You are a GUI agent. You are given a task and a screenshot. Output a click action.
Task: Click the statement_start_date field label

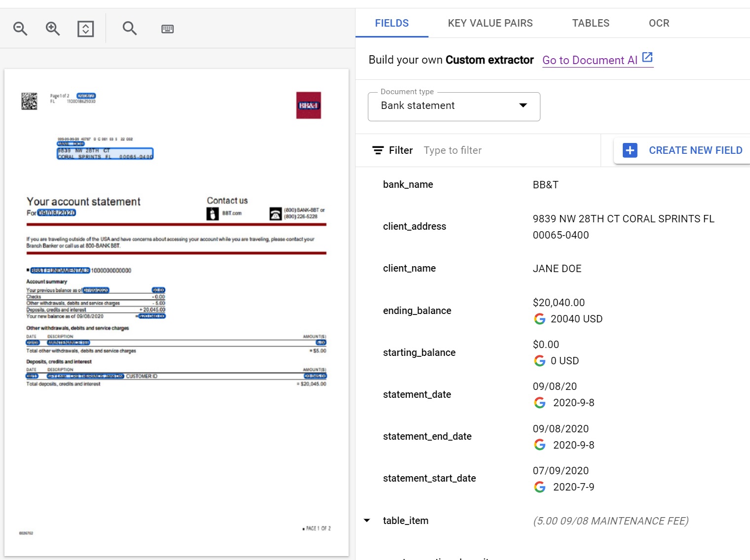tap(429, 478)
